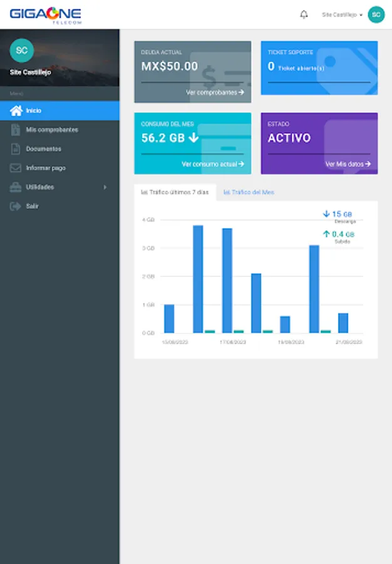Viewport: 392px width, 564px height.
Task: Open the Ver consumo actual link
Action: click(x=213, y=164)
